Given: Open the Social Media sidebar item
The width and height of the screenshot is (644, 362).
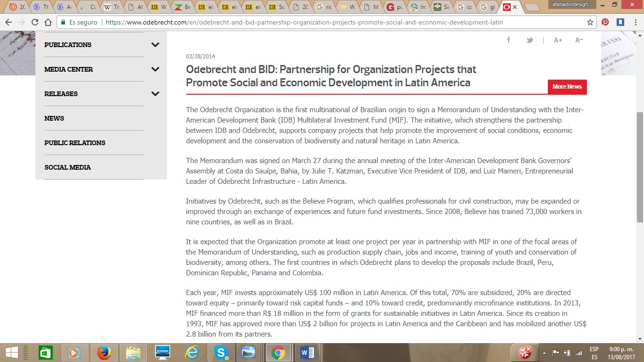Looking at the screenshot, I should 67,167.
